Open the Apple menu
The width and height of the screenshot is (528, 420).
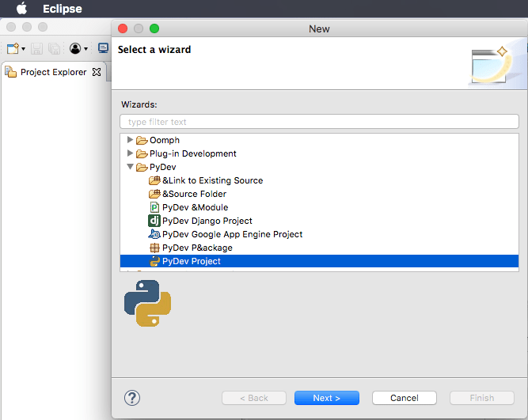pos(21,9)
